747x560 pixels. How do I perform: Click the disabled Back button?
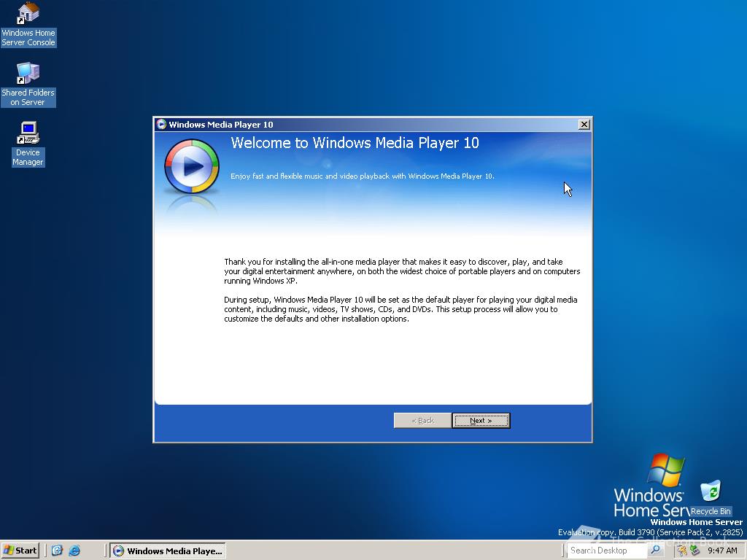click(x=422, y=421)
